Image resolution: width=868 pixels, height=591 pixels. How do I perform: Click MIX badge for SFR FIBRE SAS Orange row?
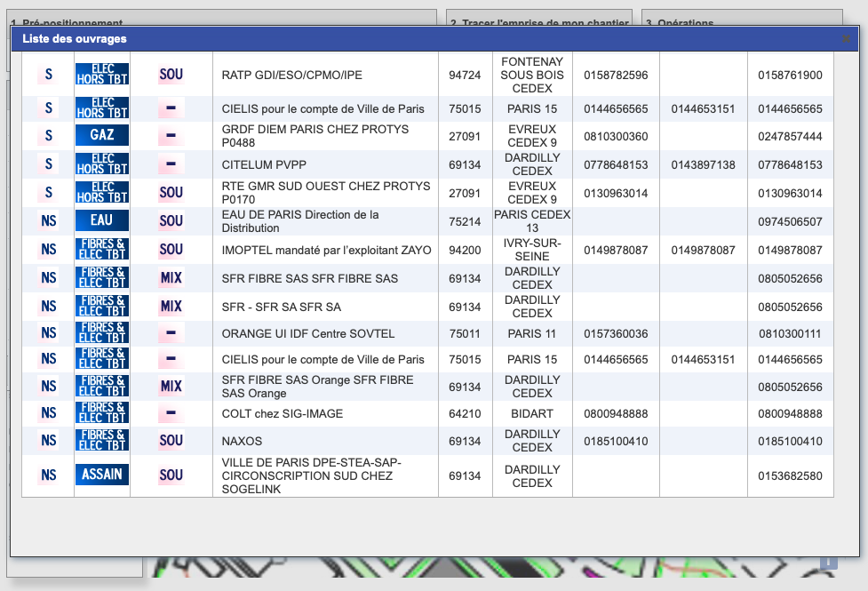tap(171, 386)
